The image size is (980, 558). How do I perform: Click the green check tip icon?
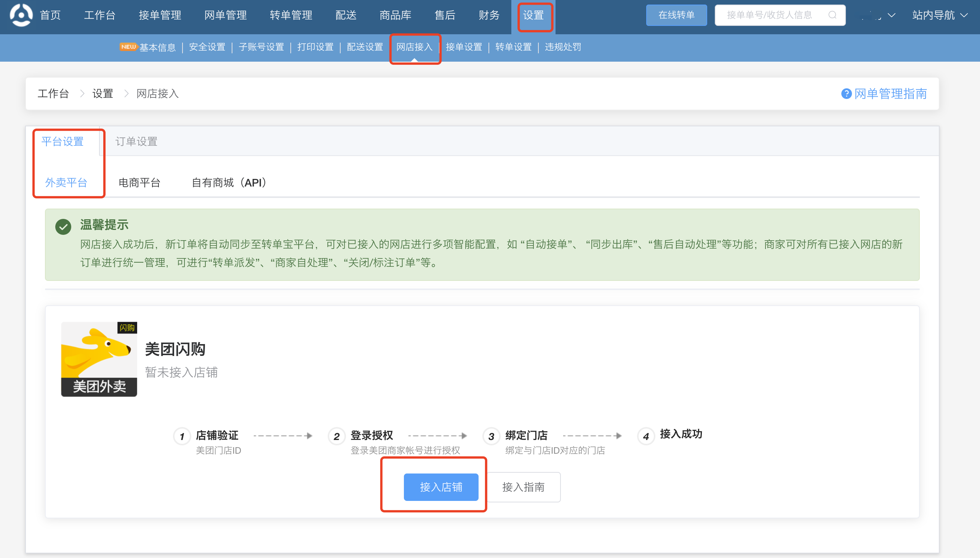(63, 226)
